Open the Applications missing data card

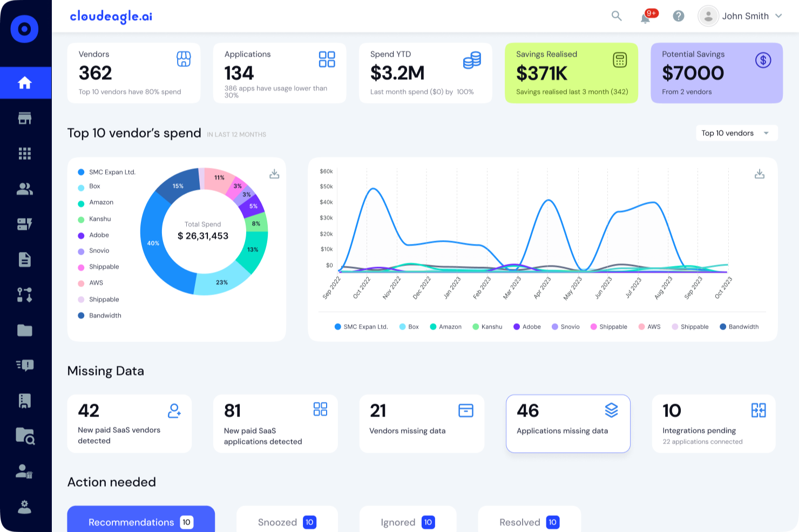tap(568, 424)
